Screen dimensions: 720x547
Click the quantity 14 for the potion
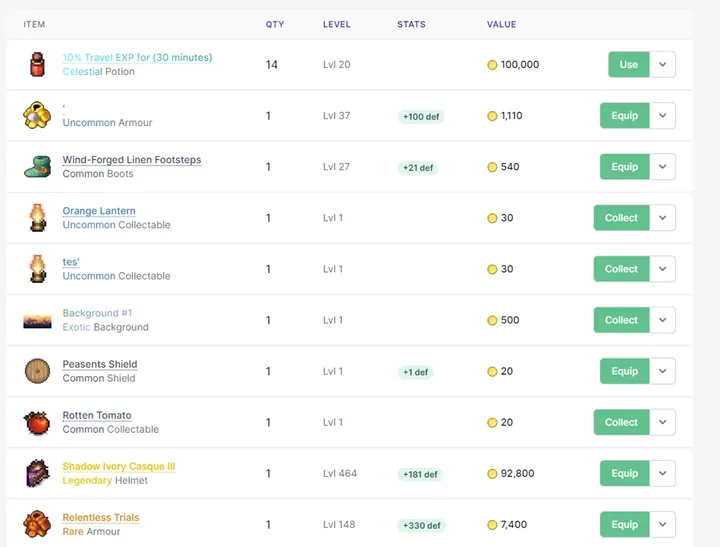tap(271, 65)
